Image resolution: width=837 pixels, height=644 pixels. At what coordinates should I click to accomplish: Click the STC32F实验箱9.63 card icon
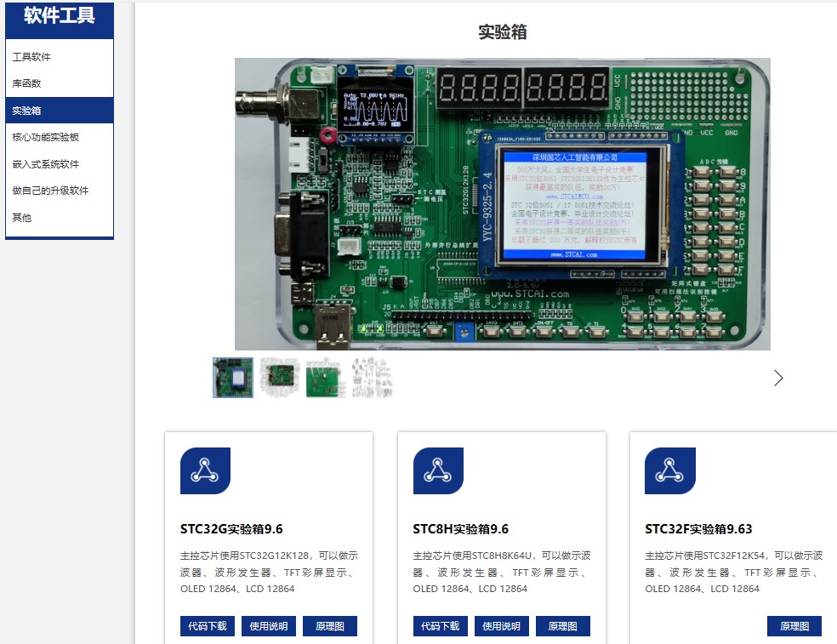coord(670,470)
